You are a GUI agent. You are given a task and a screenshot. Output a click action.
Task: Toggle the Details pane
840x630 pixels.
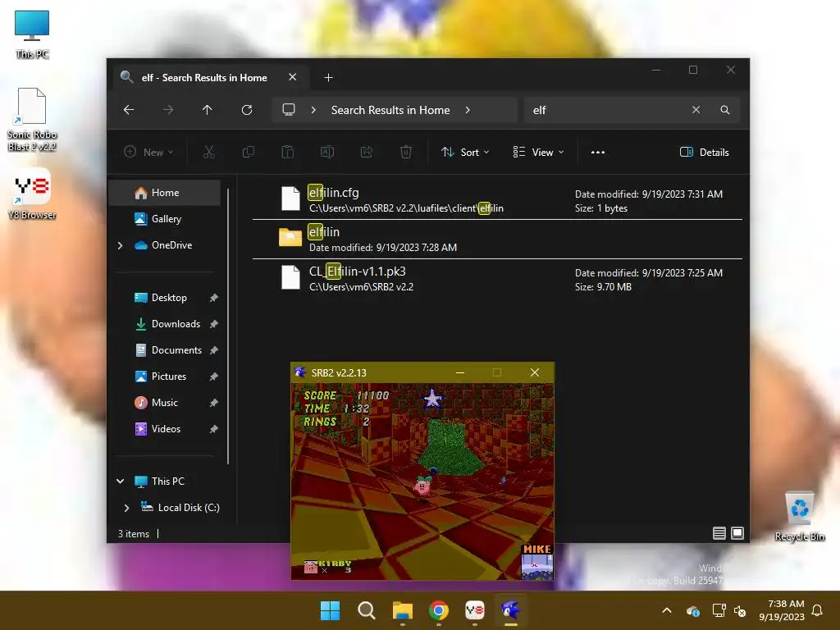point(705,152)
